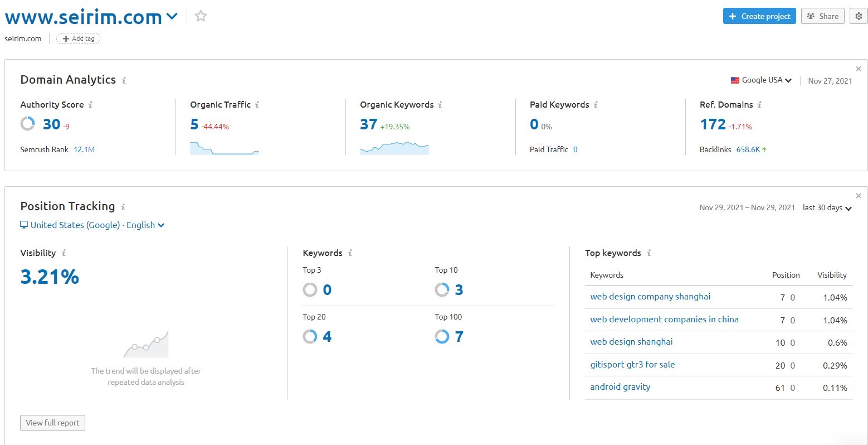This screenshot has height=445, width=868.
Task: Click Organic Traffic value 5
Action: [x=194, y=124]
